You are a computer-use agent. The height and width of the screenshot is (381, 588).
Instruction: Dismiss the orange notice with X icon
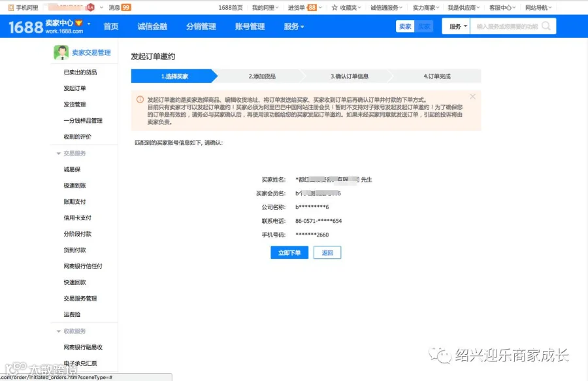click(x=472, y=97)
